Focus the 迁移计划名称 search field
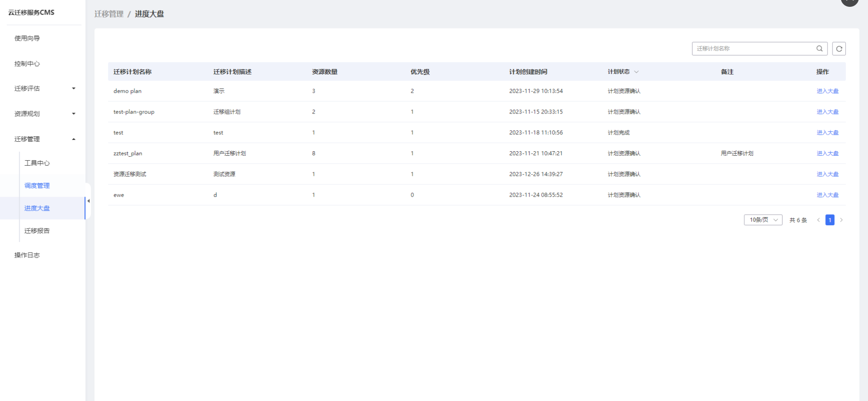This screenshot has width=868, height=401. tap(754, 49)
